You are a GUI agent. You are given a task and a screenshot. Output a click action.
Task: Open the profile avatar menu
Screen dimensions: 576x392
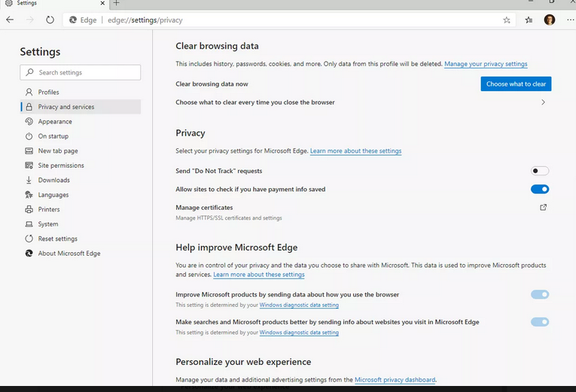550,20
